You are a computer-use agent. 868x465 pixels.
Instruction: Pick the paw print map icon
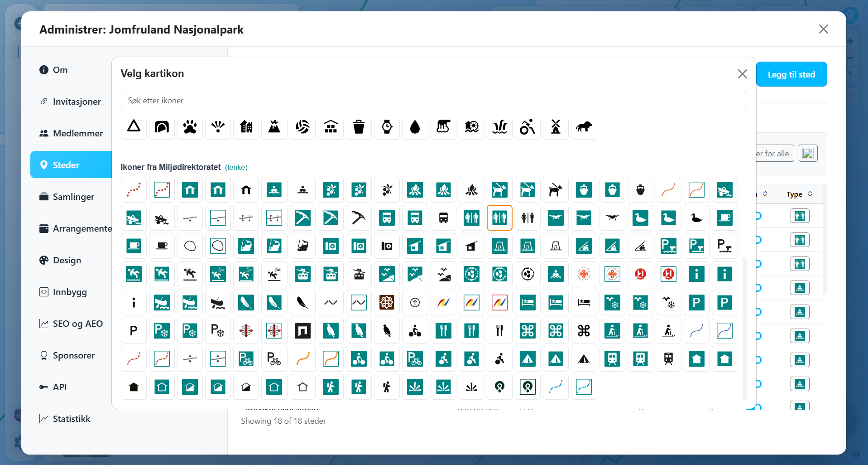(190, 127)
